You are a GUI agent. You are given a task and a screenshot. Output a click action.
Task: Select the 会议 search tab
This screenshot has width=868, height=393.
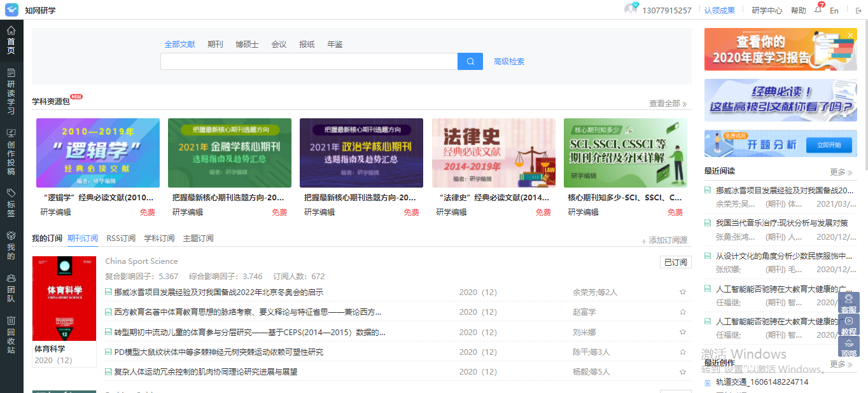pos(279,44)
